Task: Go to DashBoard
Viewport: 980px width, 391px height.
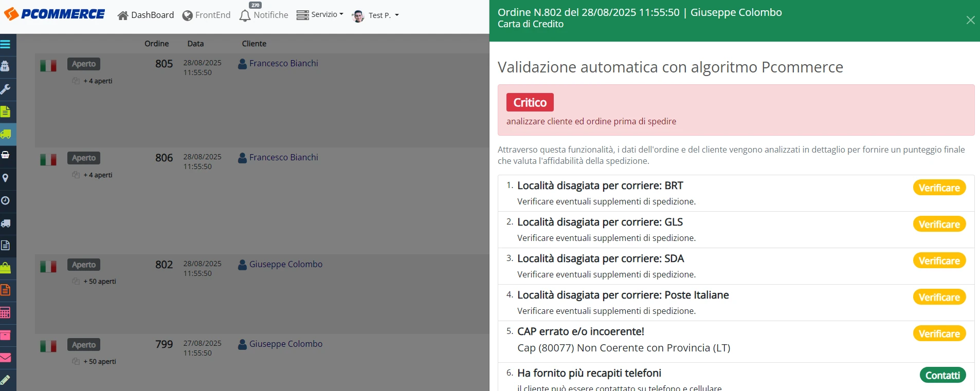Action: 146,15
